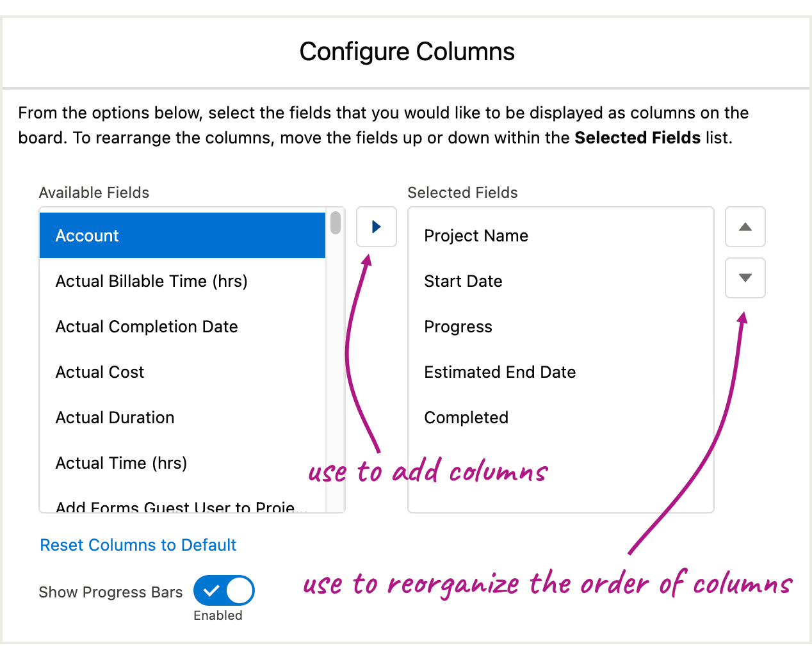The height and width of the screenshot is (657, 812).
Task: Click the right arrow to add field
Action: point(377,227)
